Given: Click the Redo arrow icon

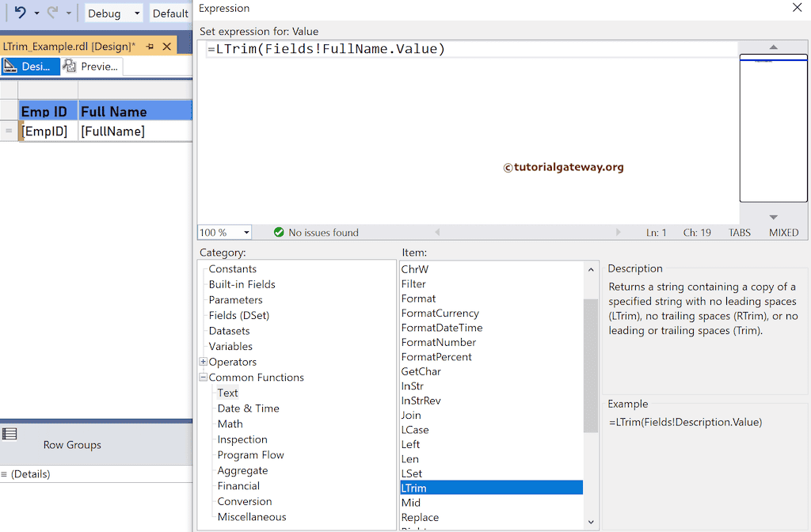Looking at the screenshot, I should coord(51,12).
